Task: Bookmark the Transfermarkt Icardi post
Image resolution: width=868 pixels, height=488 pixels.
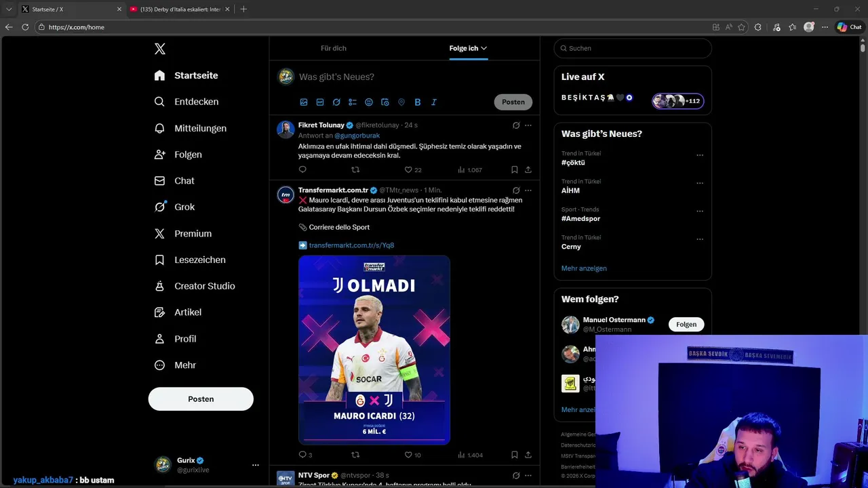Action: 515,455
